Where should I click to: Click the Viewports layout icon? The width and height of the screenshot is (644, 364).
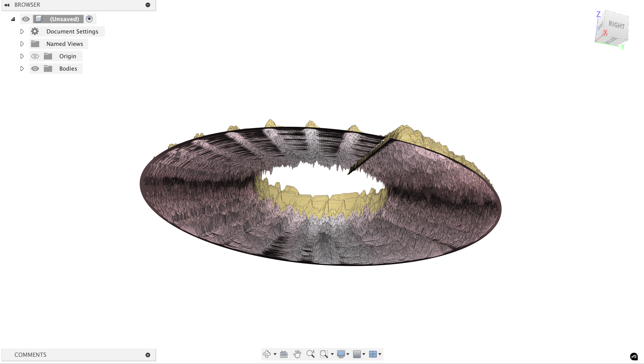pos(373,354)
